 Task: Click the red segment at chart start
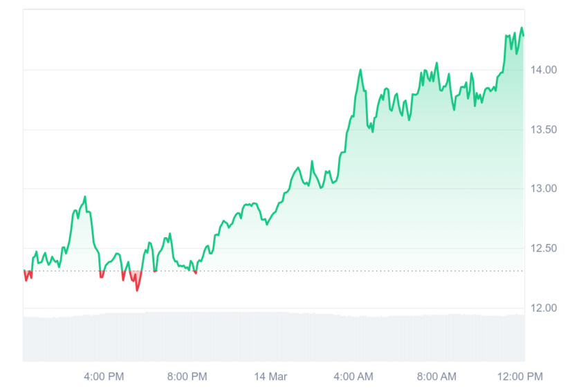coord(28,275)
